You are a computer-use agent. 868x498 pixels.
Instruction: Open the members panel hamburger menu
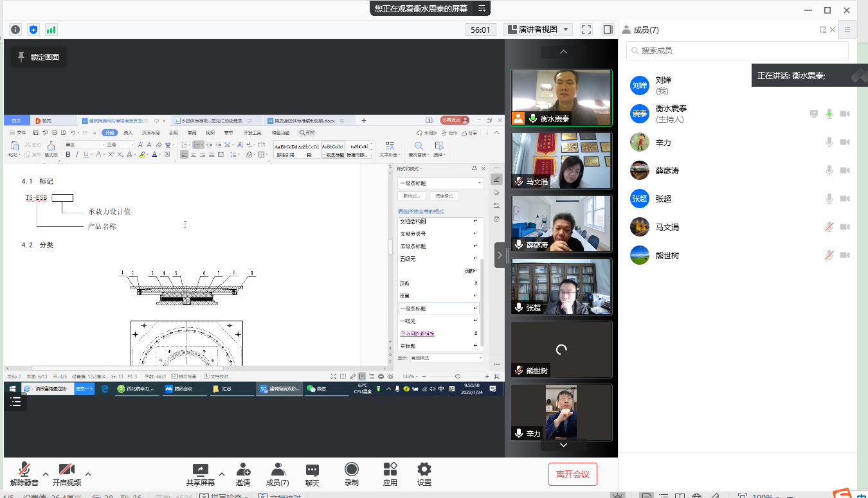(x=847, y=30)
